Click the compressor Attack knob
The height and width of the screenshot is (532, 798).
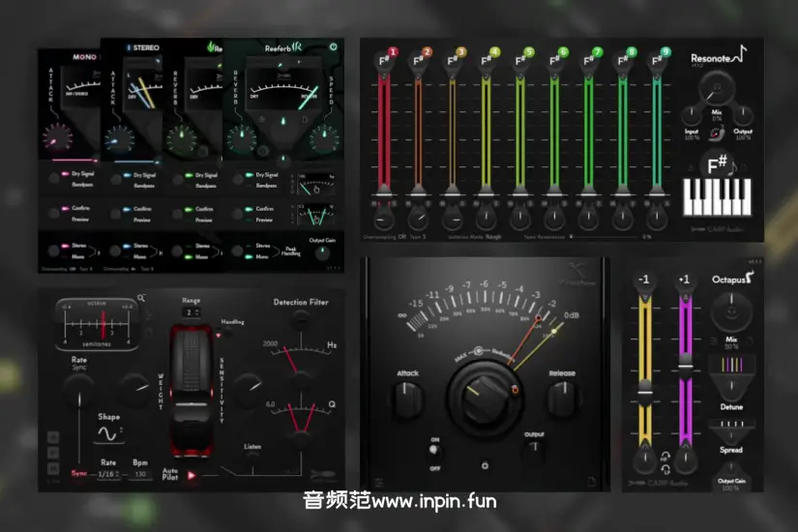point(408,398)
